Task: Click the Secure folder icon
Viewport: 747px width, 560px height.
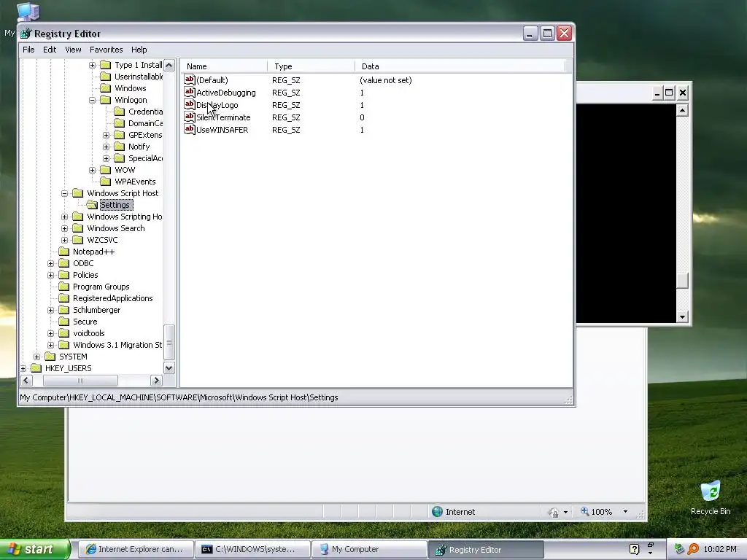Action: (64, 322)
